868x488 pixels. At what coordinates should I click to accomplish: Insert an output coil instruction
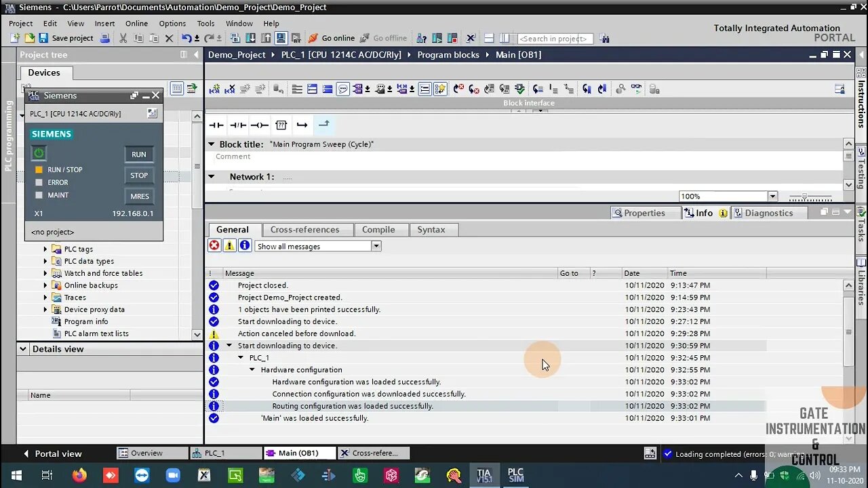click(x=260, y=125)
